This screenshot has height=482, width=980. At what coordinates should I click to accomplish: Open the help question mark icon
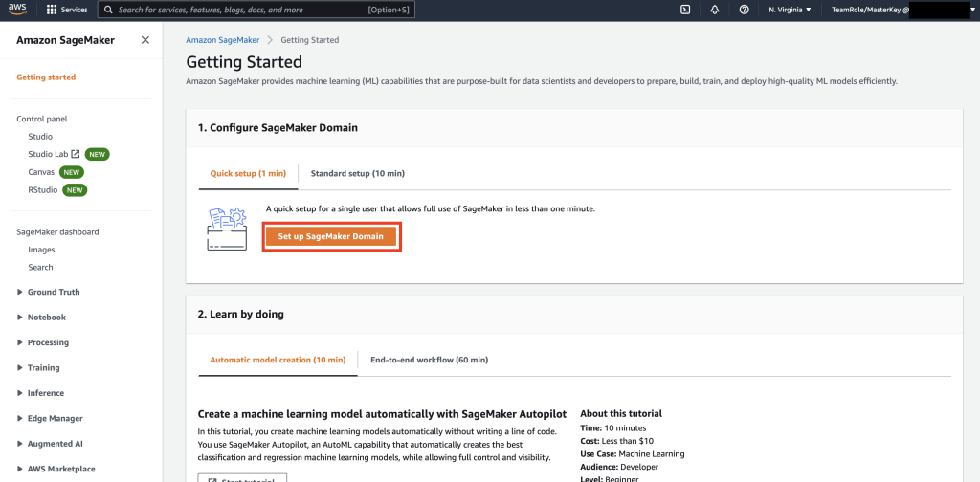coord(744,10)
